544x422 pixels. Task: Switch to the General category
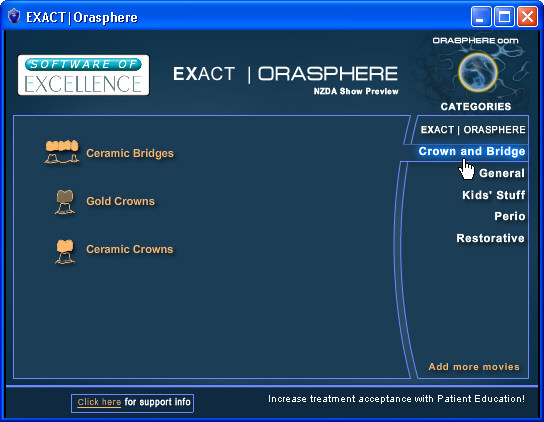pyautogui.click(x=502, y=173)
